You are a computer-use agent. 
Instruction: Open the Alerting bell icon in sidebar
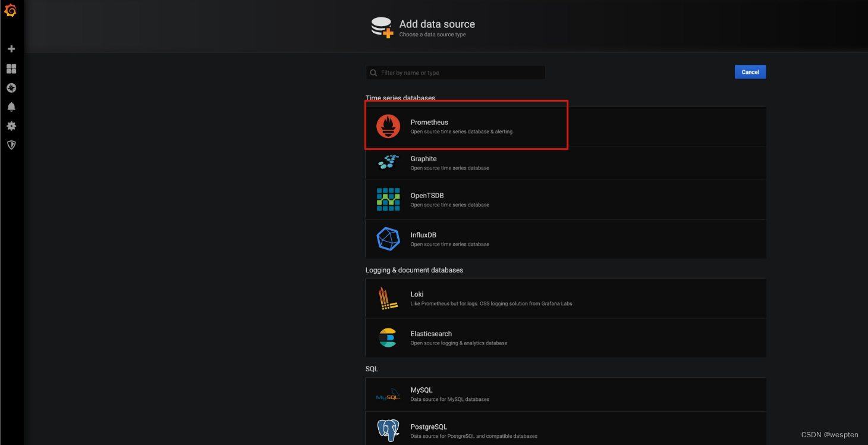(11, 107)
